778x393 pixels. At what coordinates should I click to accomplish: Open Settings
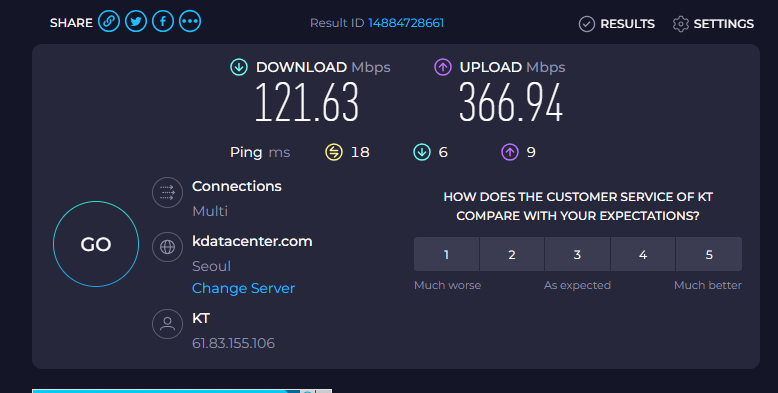click(x=713, y=24)
